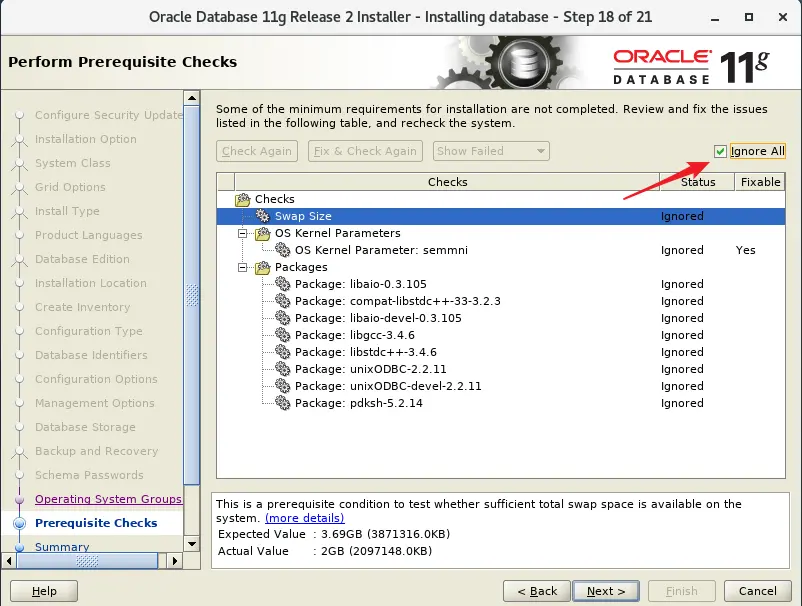
Task: Click the OS Kernel Parameters folder icon
Action: [x=262, y=233]
